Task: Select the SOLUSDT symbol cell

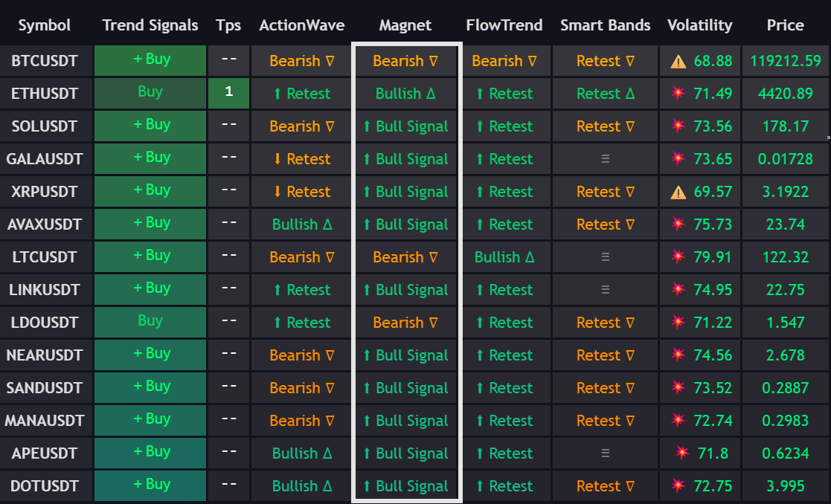Action: pyautogui.click(x=45, y=126)
